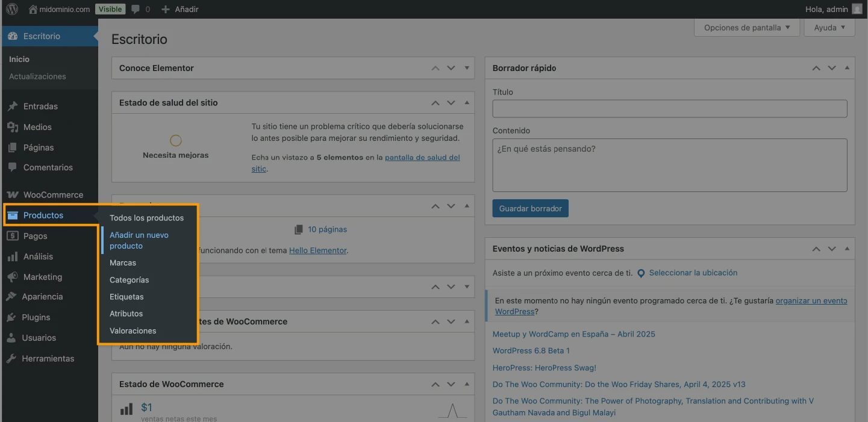Screen dimensions: 868x422
Task: Open HeroPress: HeroPress Swag! link
Action: click(545, 368)
